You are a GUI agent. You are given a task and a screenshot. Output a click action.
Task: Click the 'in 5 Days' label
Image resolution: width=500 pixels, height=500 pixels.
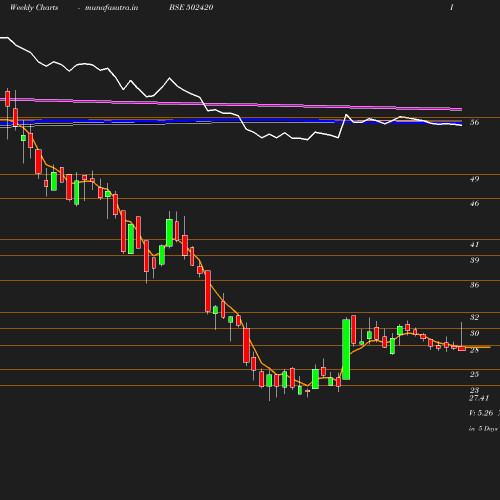(483, 429)
